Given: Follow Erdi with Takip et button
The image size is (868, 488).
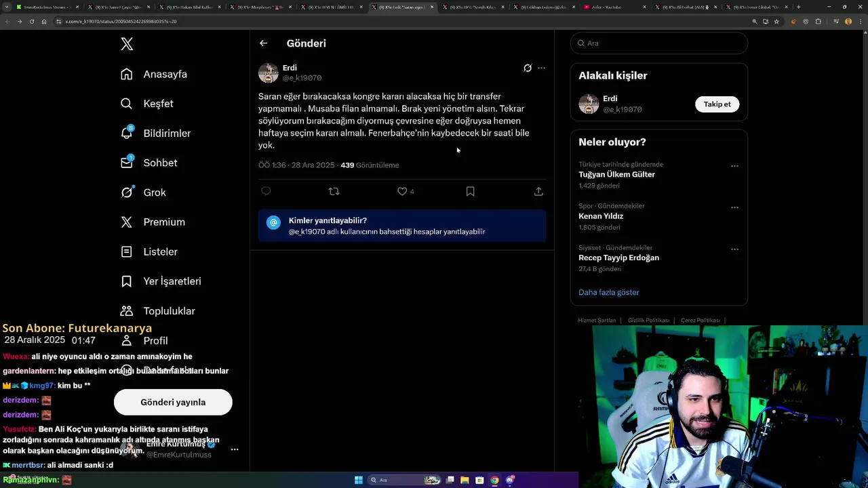Looking at the screenshot, I should [717, 104].
